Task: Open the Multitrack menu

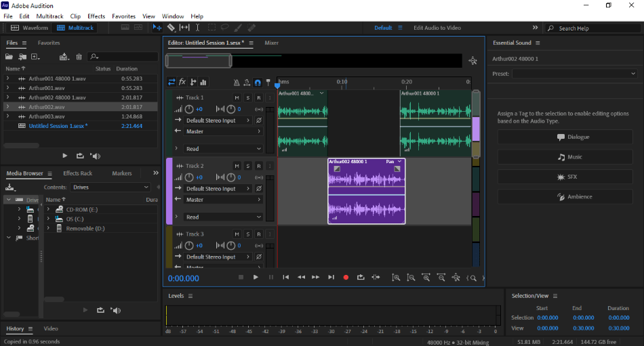Action: tap(49, 16)
